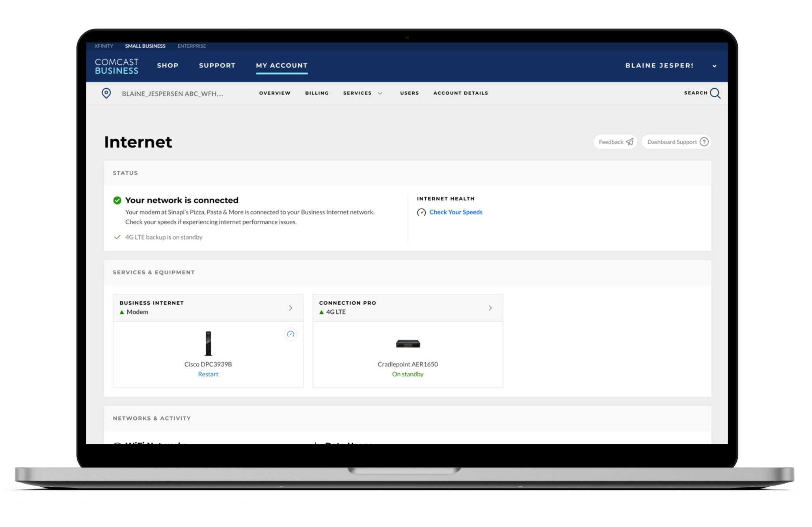Open the Account Details page

point(460,93)
